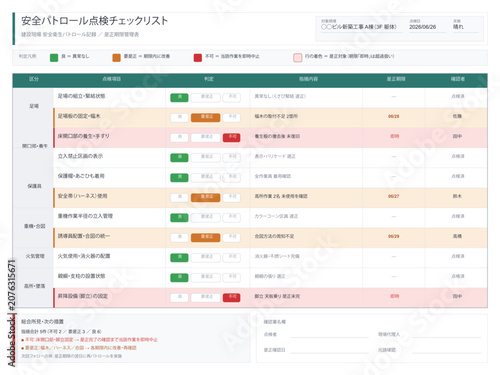500x375 pixels.
Task: Click the 区分 column header
Action: click(x=34, y=79)
